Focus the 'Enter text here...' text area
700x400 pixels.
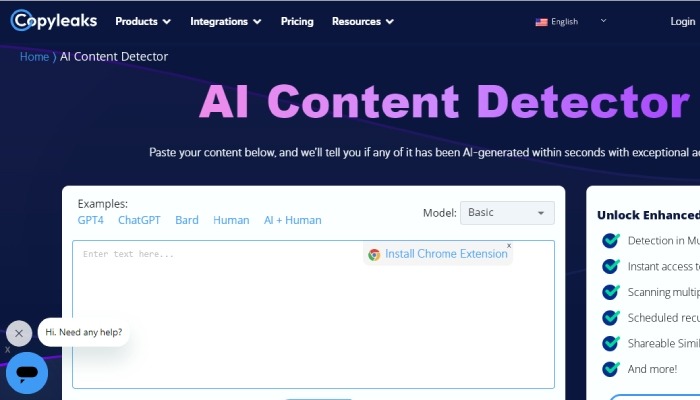click(313, 315)
